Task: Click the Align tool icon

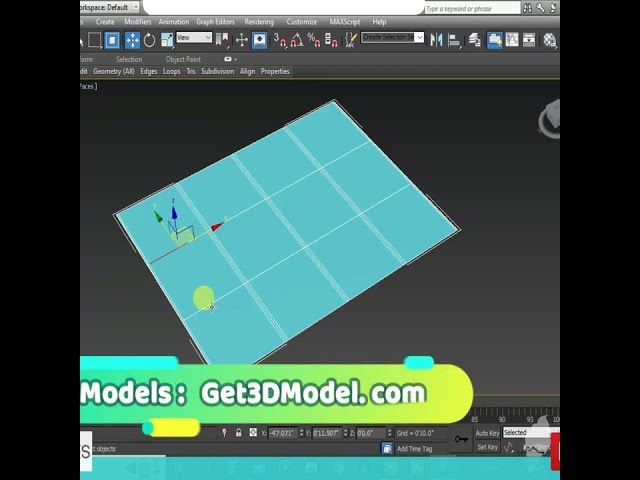Action: 454,40
